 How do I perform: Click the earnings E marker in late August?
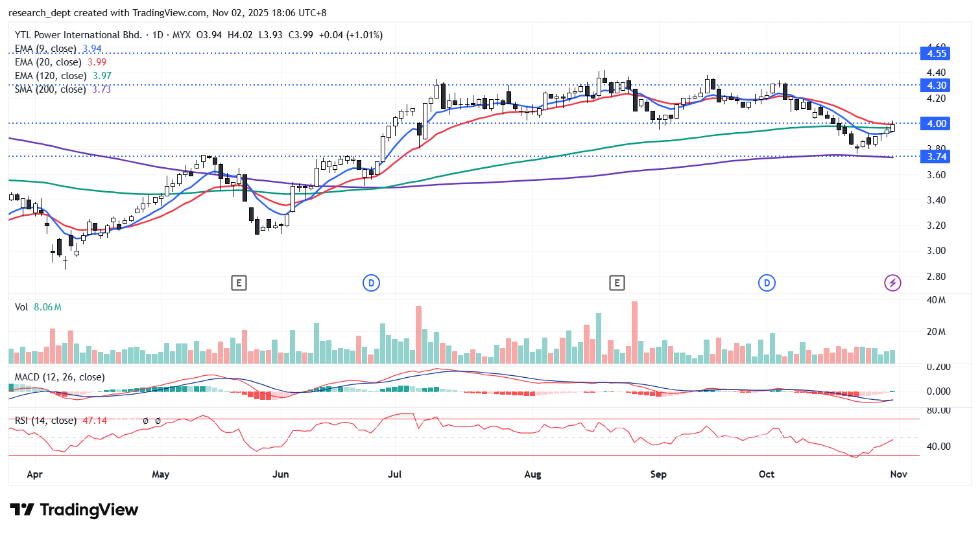616,283
